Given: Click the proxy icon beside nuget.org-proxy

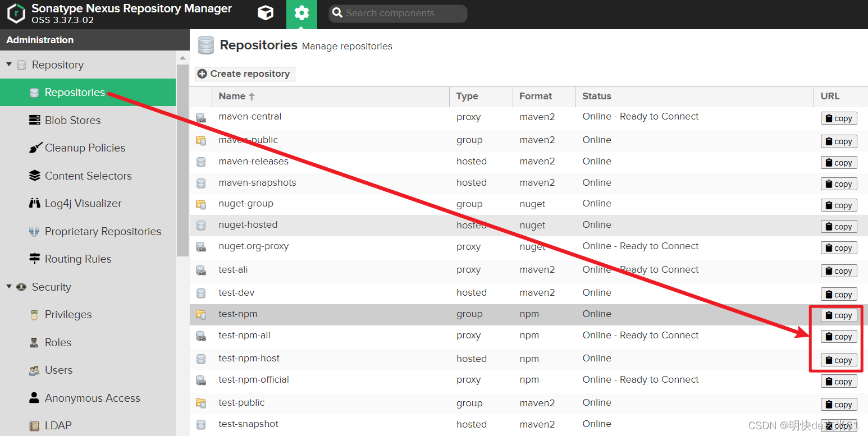Looking at the screenshot, I should click(200, 247).
